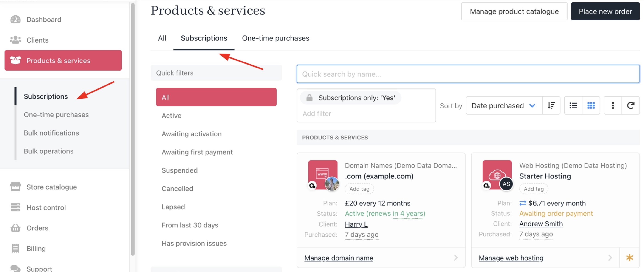Apply the Awaiting activation filter
Image resolution: width=644 pixels, height=272 pixels.
pyautogui.click(x=192, y=134)
